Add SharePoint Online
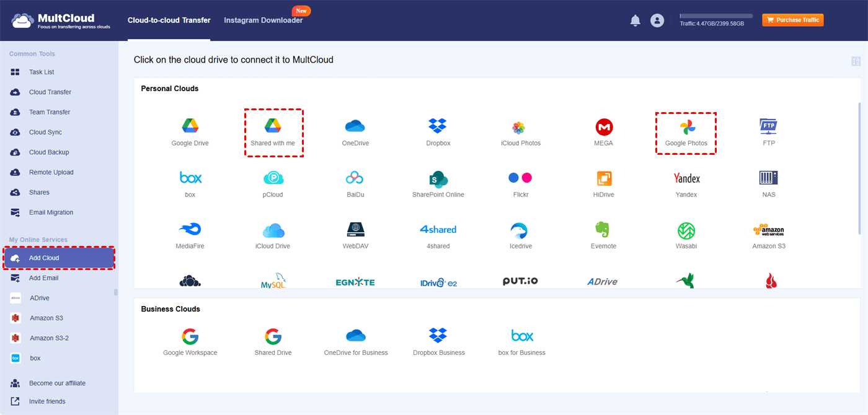The height and width of the screenshot is (415, 868). click(x=438, y=184)
